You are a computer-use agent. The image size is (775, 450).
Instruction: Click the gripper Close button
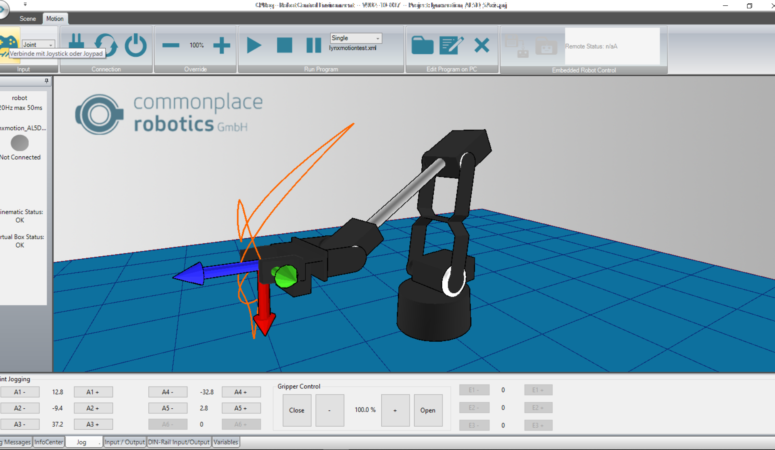297,410
